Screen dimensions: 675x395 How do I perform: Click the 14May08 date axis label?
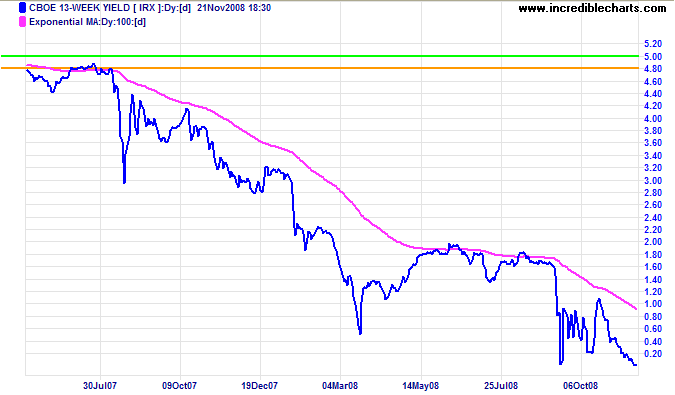tap(421, 386)
